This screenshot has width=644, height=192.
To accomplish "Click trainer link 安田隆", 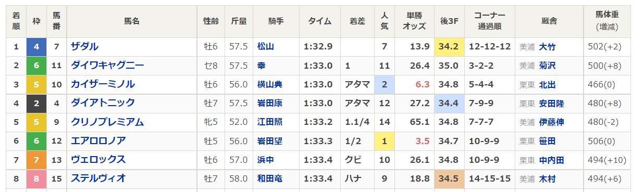I will pyautogui.click(x=551, y=104).
